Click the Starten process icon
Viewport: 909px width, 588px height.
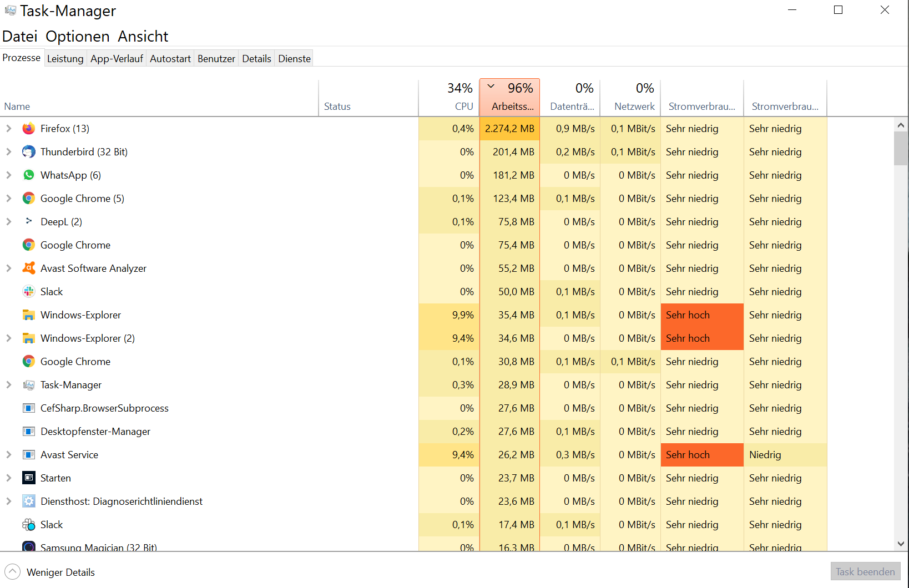pyautogui.click(x=29, y=478)
